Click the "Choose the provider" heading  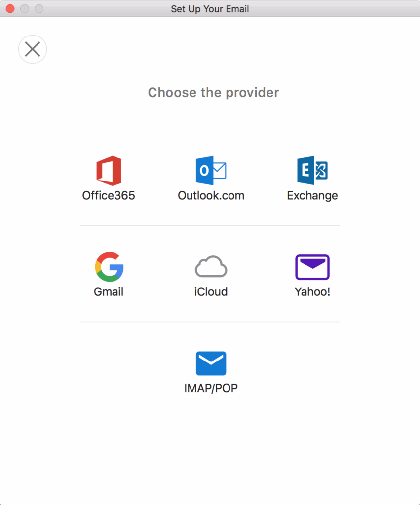(213, 92)
